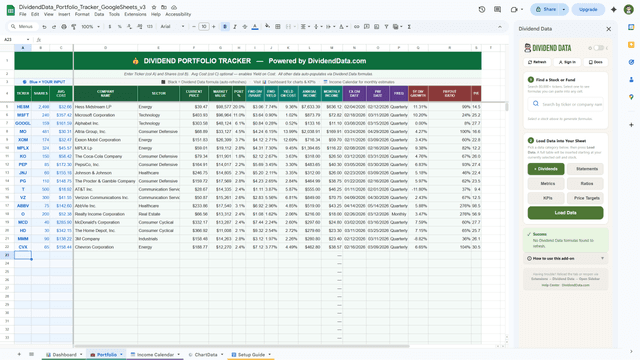This screenshot has width=640, height=360.
Task: Open the text color picker
Action: [255, 27]
